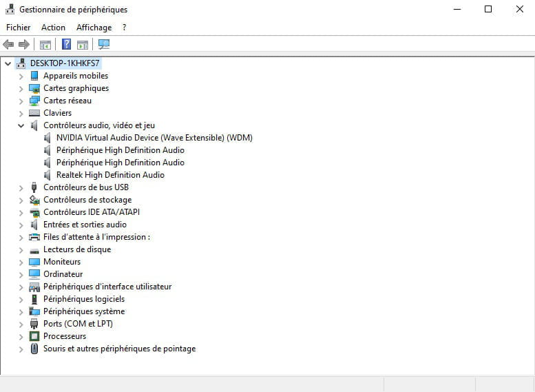
Task: Click the Entrées et sorties audio speaker icon
Action: tap(34, 225)
